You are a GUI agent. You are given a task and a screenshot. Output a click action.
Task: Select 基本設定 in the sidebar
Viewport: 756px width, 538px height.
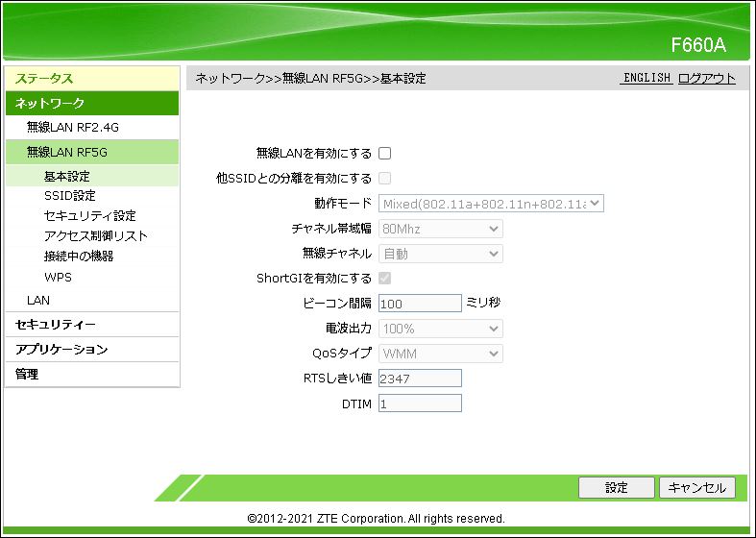click(92, 177)
